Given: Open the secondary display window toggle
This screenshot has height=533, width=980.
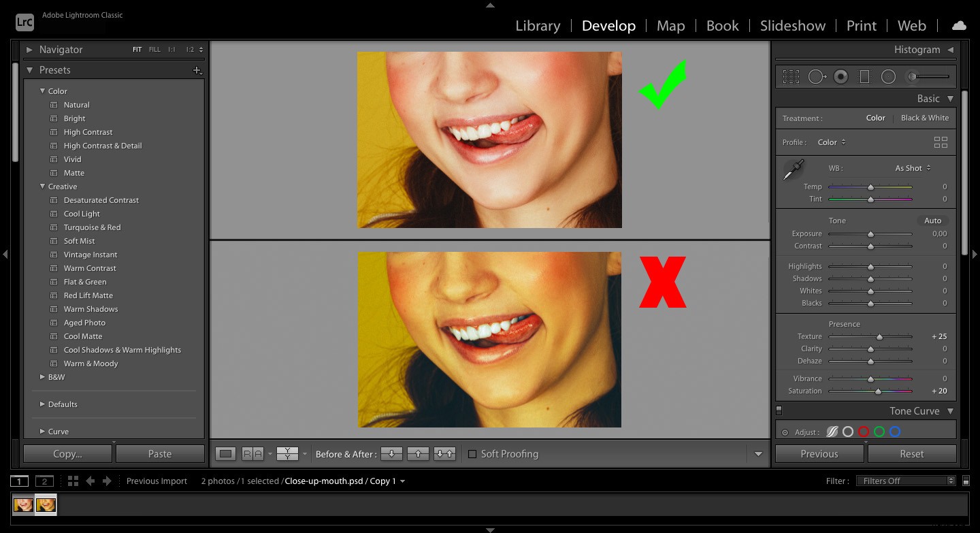Looking at the screenshot, I should [44, 481].
